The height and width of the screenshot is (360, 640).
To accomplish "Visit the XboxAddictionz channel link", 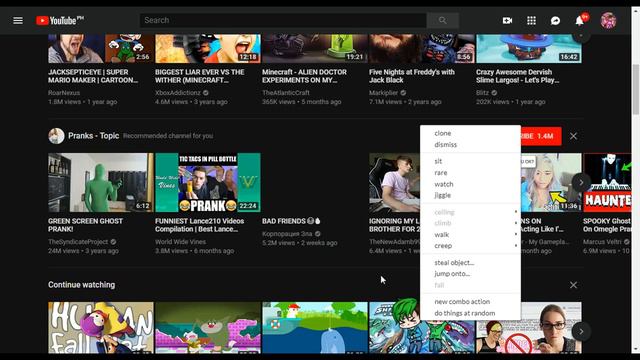I will (x=178, y=93).
